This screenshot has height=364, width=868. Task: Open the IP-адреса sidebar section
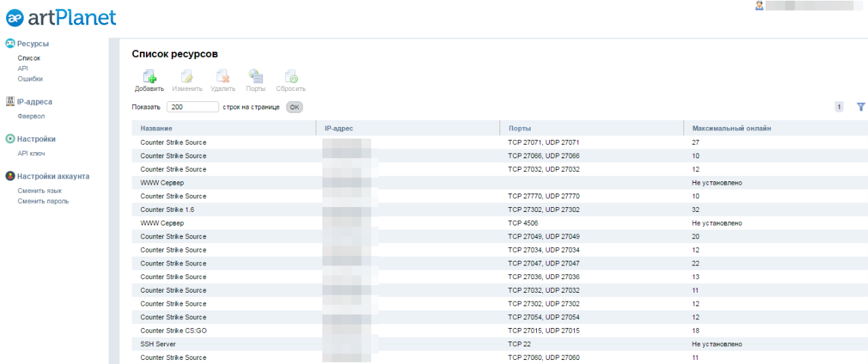pyautogui.click(x=35, y=102)
